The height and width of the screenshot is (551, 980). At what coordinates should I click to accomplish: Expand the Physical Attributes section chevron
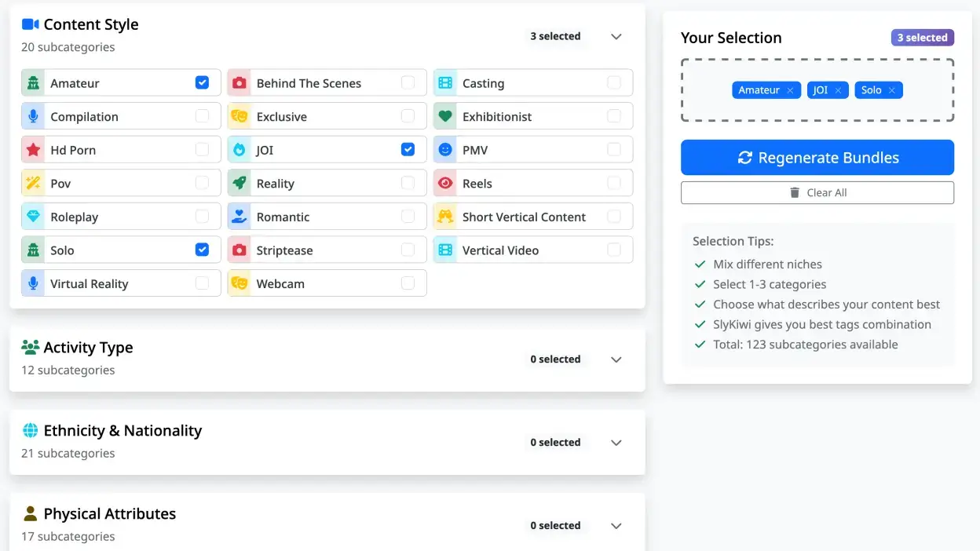pos(616,526)
